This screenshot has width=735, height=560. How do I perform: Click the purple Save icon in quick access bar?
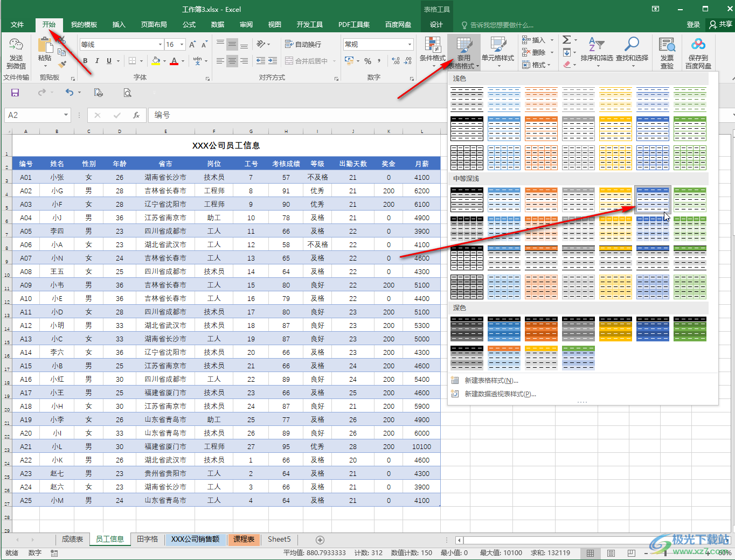click(15, 93)
